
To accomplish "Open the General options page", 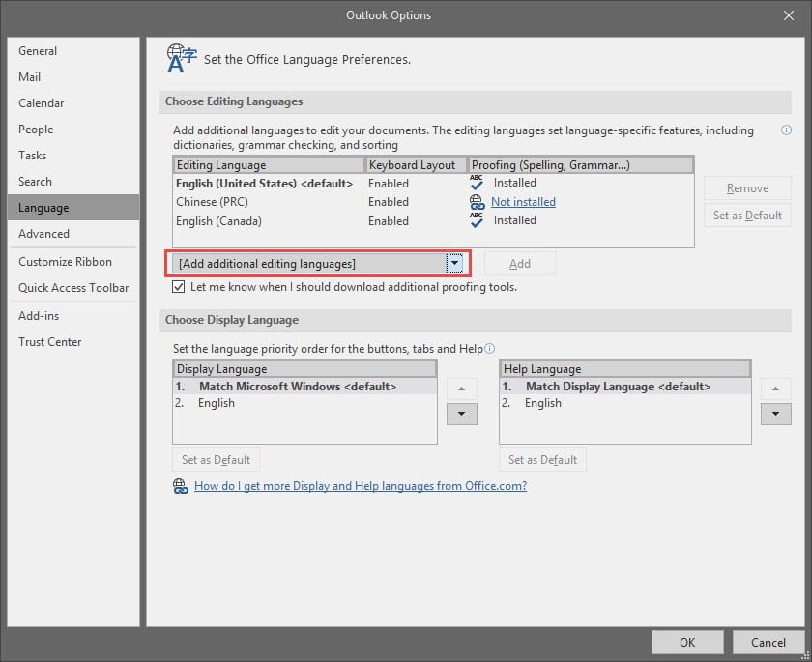I will 73,50.
